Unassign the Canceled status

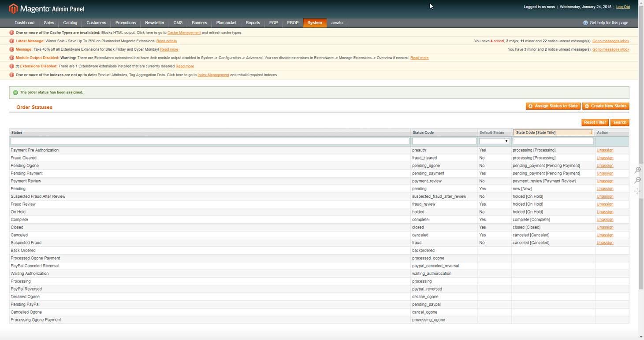(605, 235)
